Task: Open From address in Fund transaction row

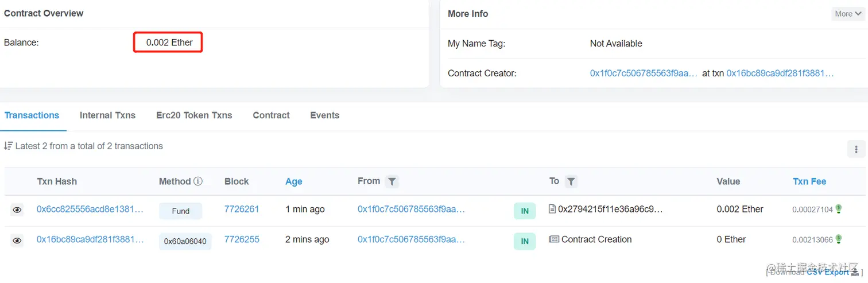Action: tap(411, 209)
